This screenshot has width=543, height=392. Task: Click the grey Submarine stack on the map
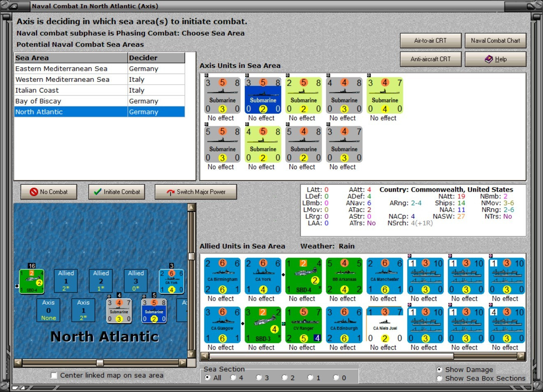pos(119,311)
